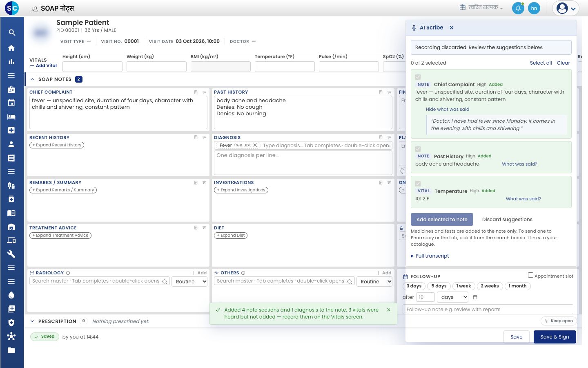Image resolution: width=588 pixels, height=368 pixels.
Task: Click the Save & Sign button
Action: 555,337
